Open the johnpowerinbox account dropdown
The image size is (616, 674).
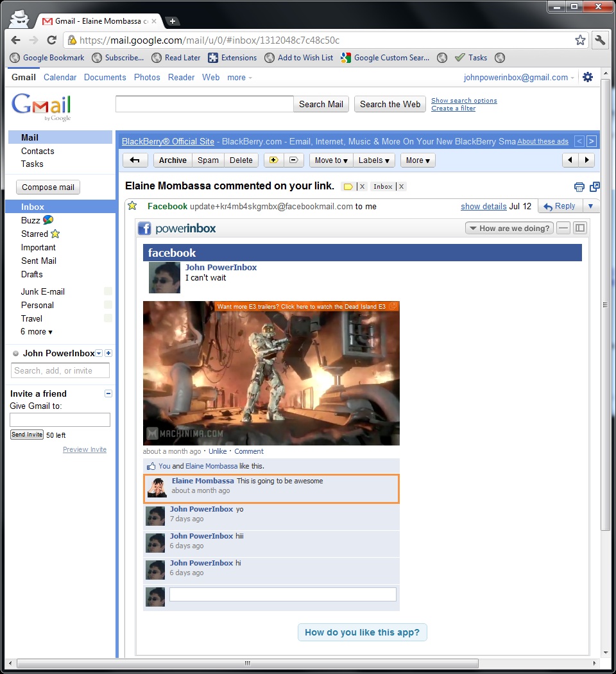point(519,78)
